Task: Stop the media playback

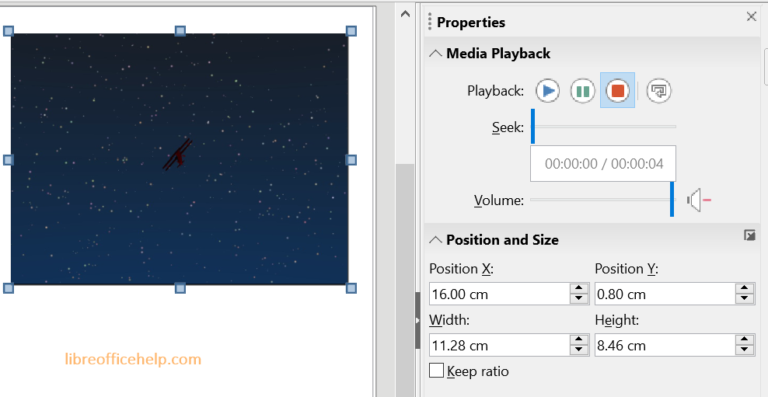Action: (x=618, y=91)
